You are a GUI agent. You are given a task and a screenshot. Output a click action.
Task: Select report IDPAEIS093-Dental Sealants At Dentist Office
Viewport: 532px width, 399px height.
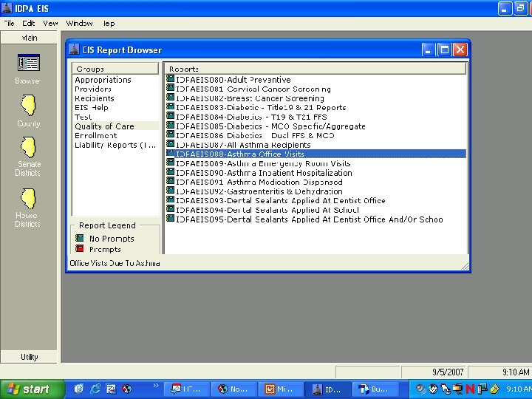point(280,200)
